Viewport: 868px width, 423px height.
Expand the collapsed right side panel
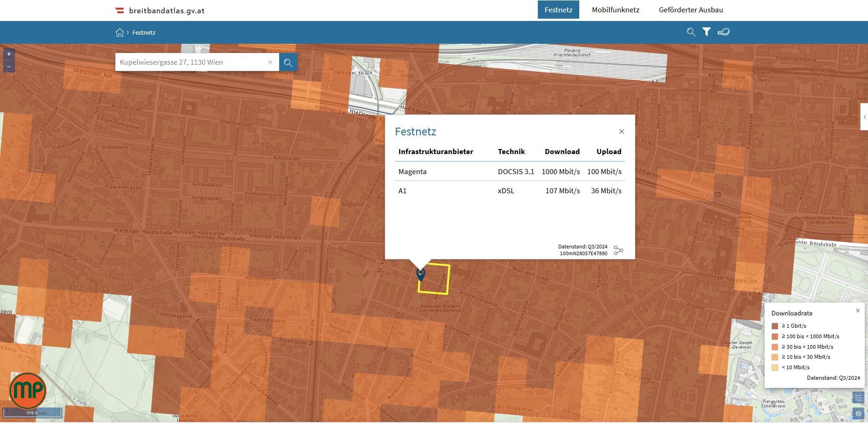[x=864, y=117]
